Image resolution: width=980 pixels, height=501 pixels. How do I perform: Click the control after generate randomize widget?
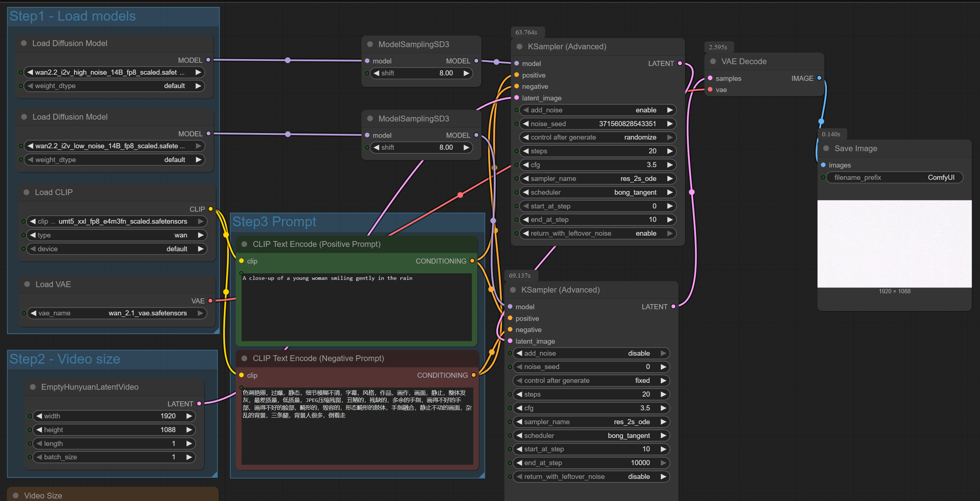[597, 137]
